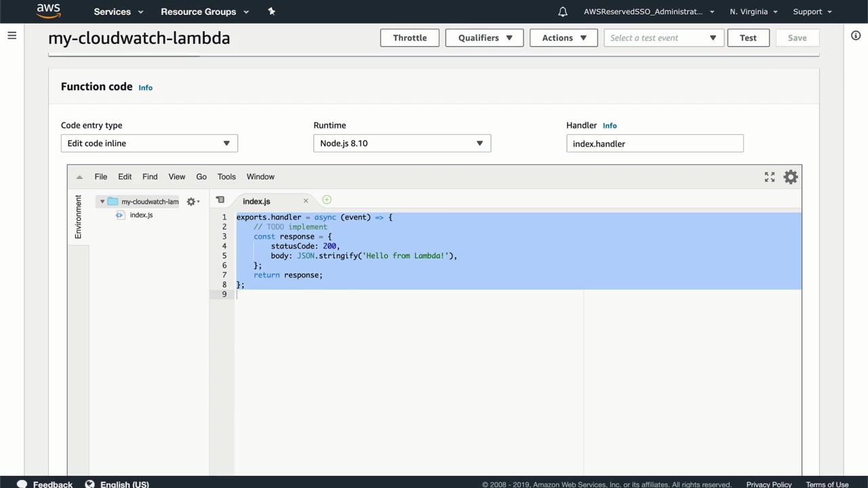Viewport: 868px width, 488px height.
Task: Add a new editor tab with plus icon
Action: [327, 200]
